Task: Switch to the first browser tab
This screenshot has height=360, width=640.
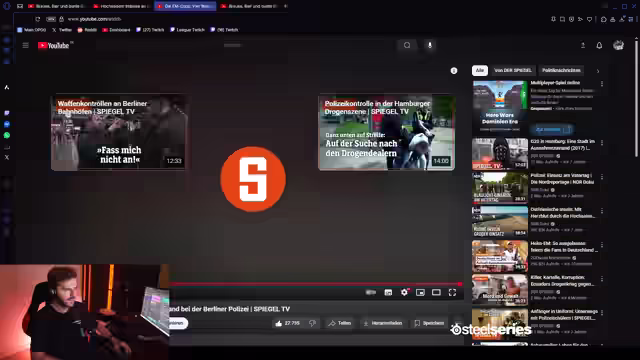Action: point(57,6)
